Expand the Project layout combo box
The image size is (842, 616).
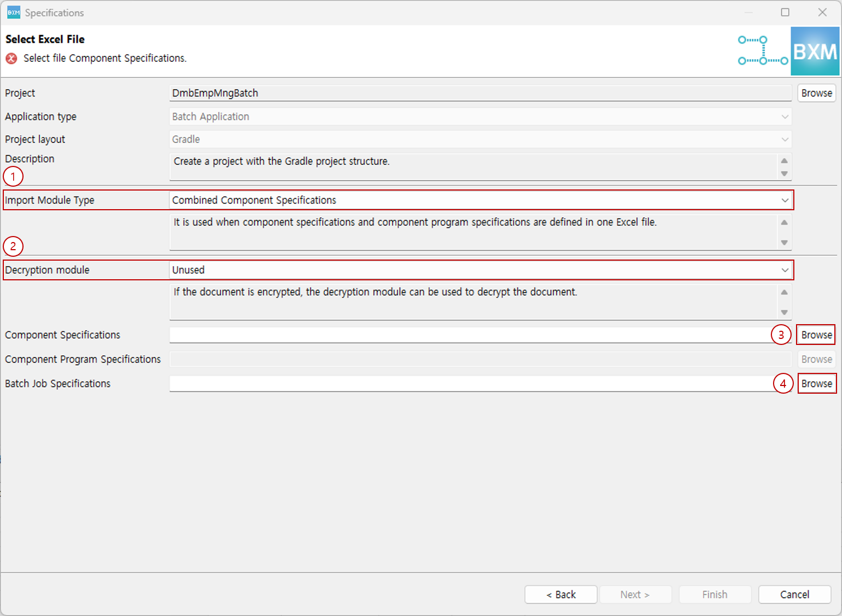tap(785, 139)
